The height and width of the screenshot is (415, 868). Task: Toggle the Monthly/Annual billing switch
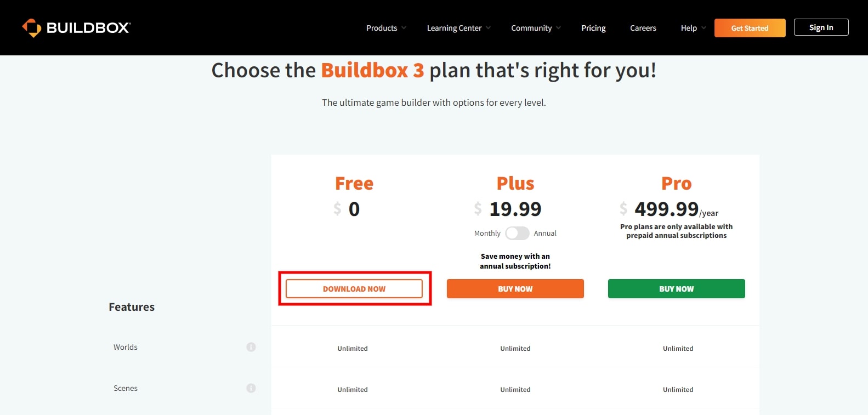517,233
